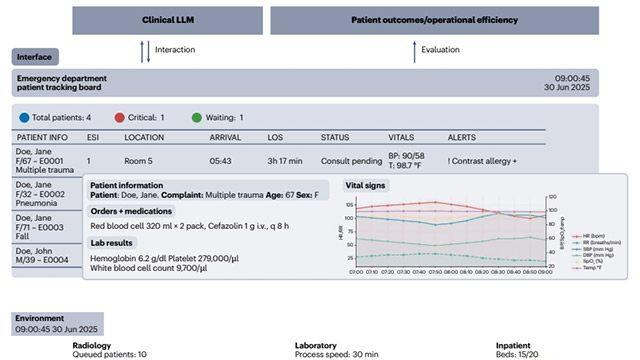Sort by the ESI column header
Screen dimensions: 640x360
[93, 138]
